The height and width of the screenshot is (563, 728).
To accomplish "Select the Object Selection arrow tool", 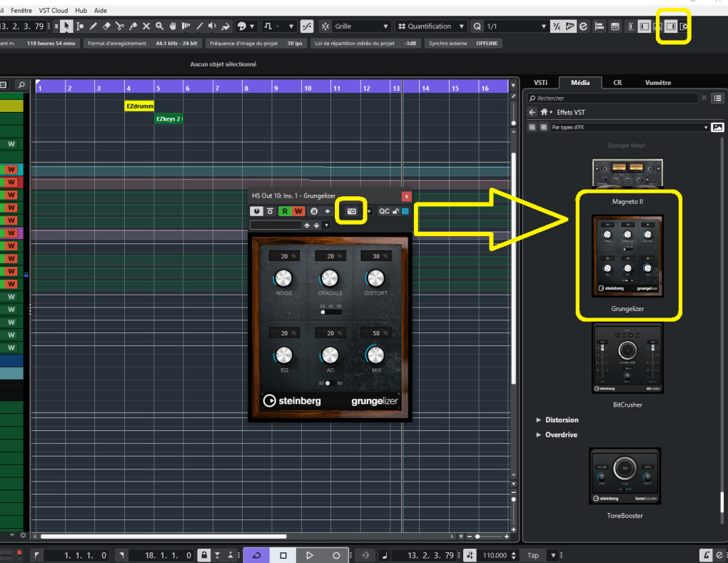I will [66, 26].
